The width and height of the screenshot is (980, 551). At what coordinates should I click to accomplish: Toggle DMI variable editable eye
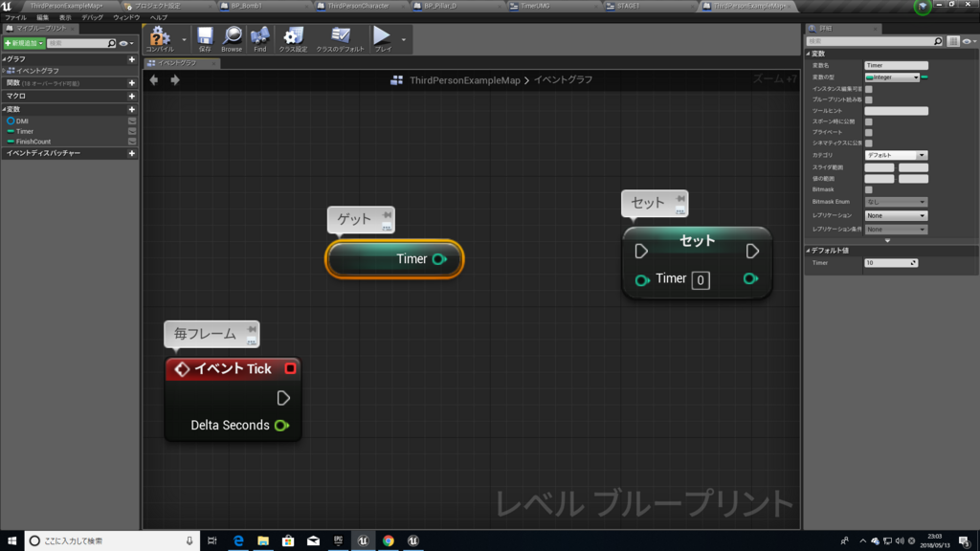coord(132,121)
